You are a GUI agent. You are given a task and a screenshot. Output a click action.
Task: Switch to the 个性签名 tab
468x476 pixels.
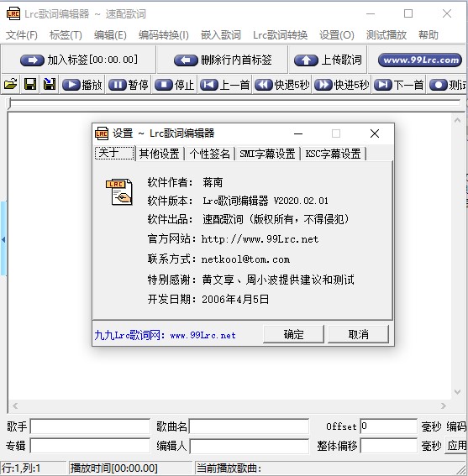tap(210, 154)
